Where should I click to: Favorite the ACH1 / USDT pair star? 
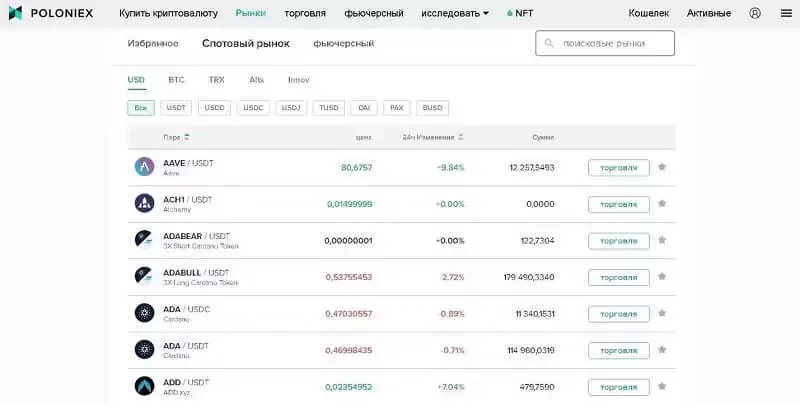coord(662,204)
